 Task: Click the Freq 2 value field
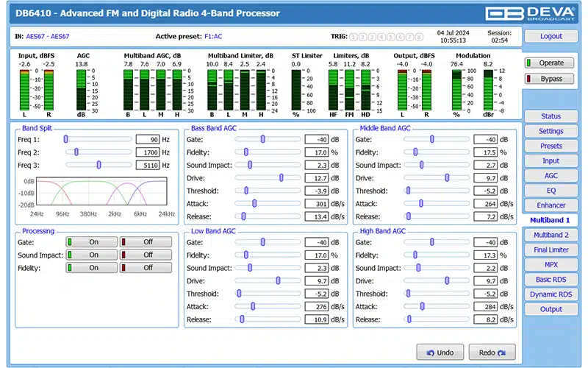coord(148,152)
